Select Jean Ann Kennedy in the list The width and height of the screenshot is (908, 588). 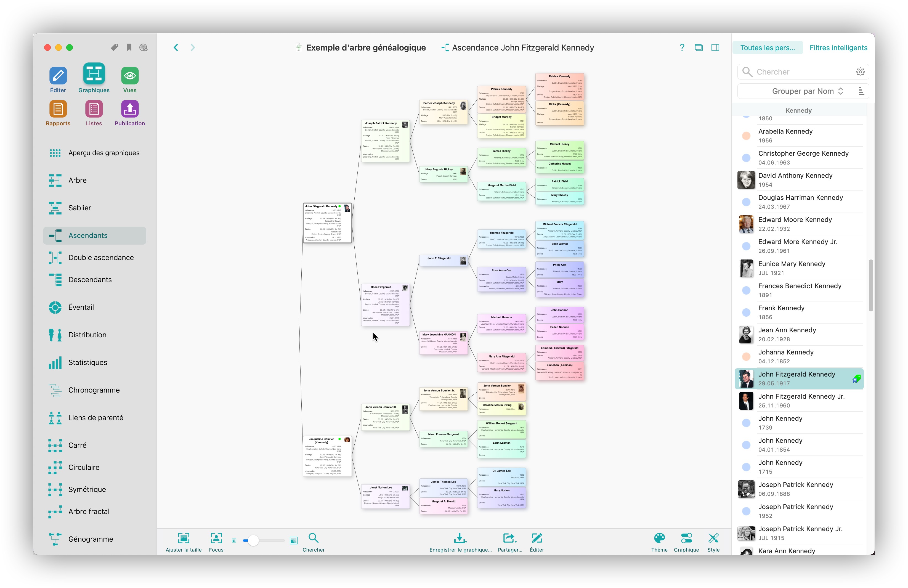click(x=787, y=334)
